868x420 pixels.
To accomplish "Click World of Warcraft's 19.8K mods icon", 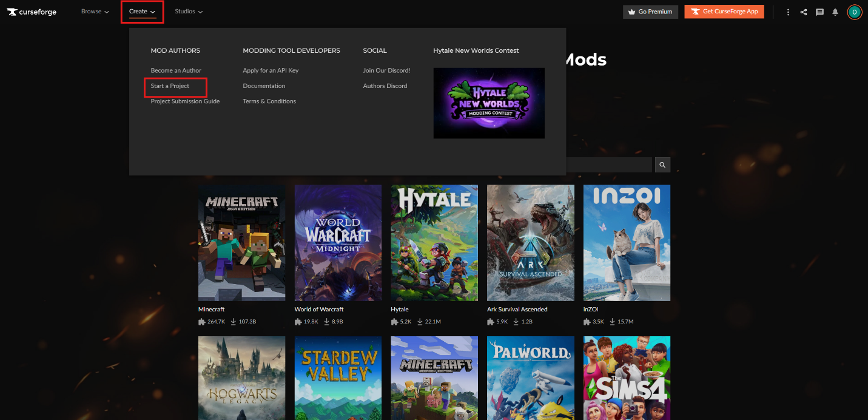I will tap(298, 322).
